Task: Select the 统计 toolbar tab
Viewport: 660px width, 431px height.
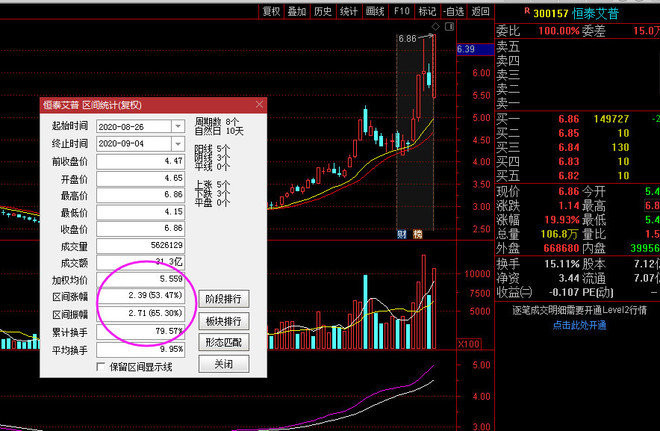Action: 349,11
